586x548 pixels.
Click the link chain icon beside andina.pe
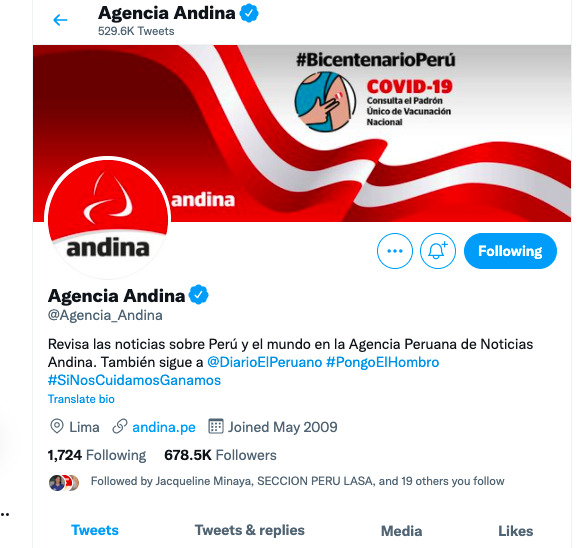point(120,427)
